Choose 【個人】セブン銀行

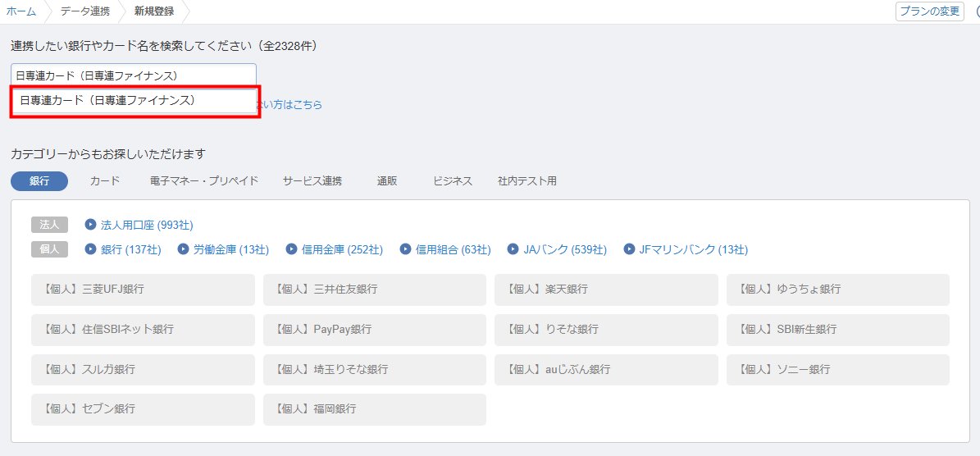(144, 410)
